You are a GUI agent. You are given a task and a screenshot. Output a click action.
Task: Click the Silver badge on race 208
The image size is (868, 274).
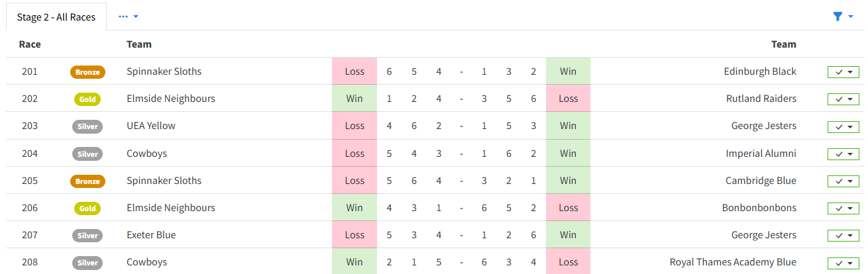coord(87,263)
